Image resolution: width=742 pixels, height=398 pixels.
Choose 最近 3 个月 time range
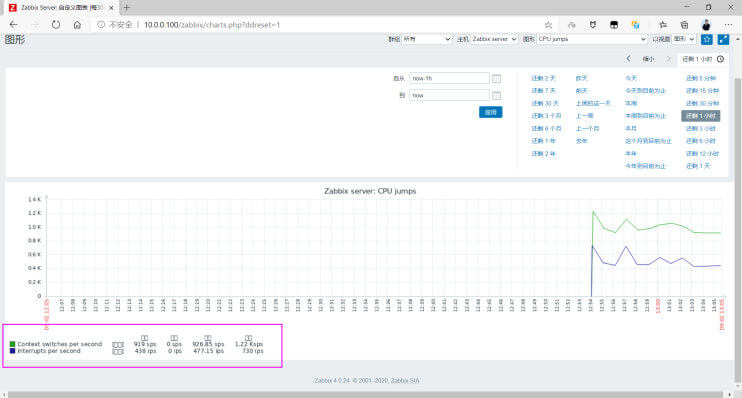(x=546, y=115)
